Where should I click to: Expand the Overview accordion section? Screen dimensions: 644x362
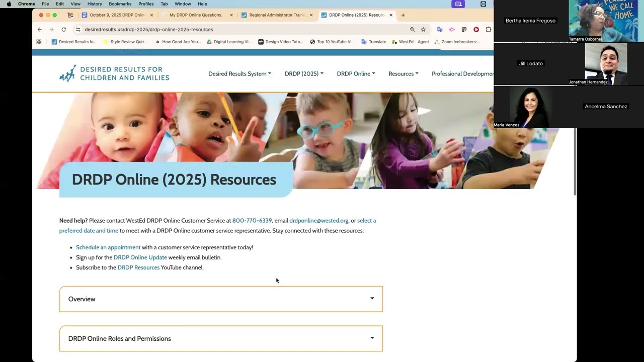click(221, 299)
